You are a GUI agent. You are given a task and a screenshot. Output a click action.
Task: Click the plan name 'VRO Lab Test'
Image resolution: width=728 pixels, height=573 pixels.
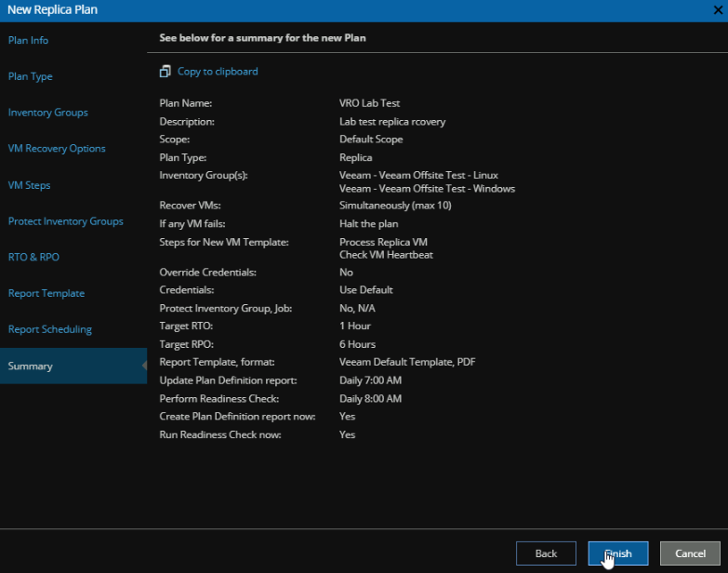click(369, 103)
